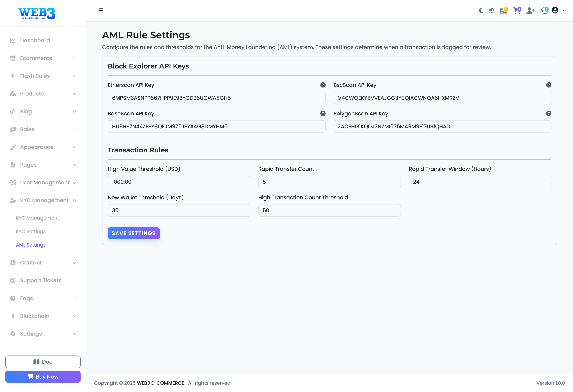
Task: Open the user profile avatar dropdown
Action: pos(558,10)
